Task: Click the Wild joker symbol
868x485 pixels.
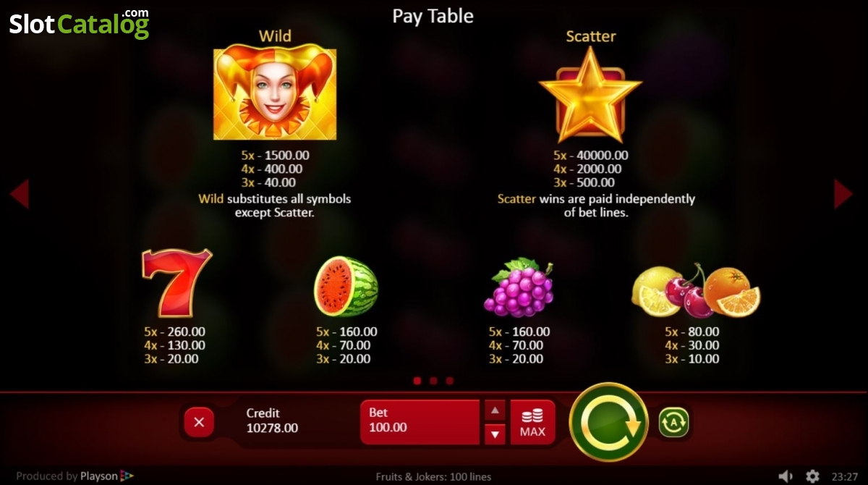Action: 275,91
